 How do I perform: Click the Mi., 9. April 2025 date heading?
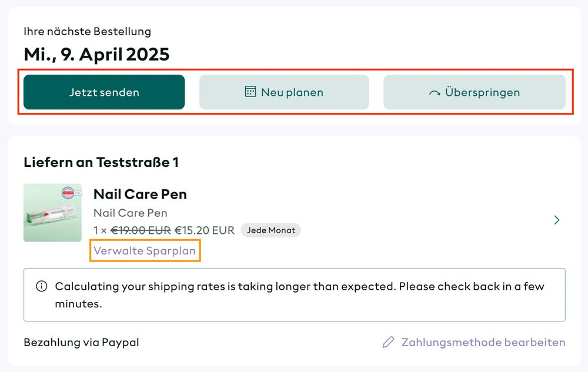(96, 54)
